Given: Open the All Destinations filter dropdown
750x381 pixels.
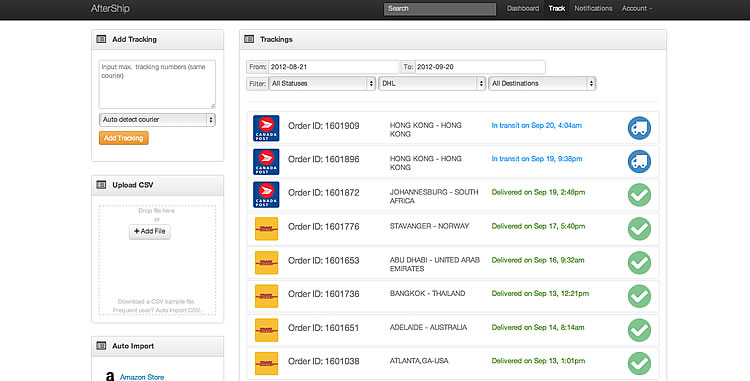Looking at the screenshot, I should [542, 83].
